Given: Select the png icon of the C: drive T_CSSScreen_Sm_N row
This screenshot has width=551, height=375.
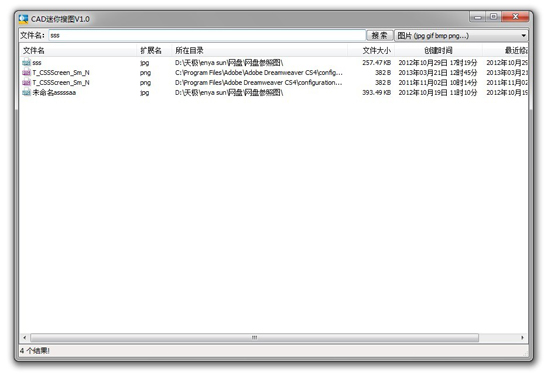Looking at the screenshot, I should 26,72.
